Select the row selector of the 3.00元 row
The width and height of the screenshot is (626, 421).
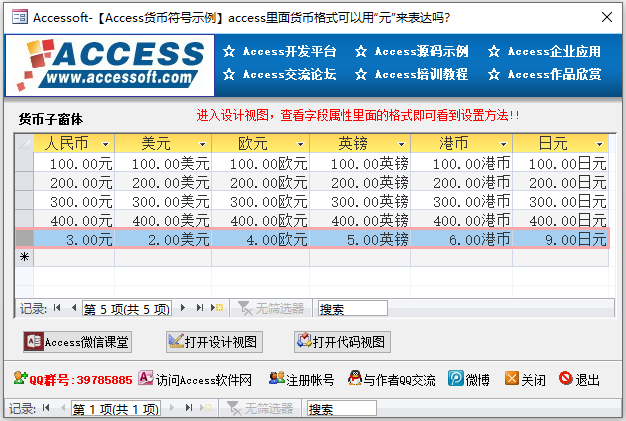(24, 239)
